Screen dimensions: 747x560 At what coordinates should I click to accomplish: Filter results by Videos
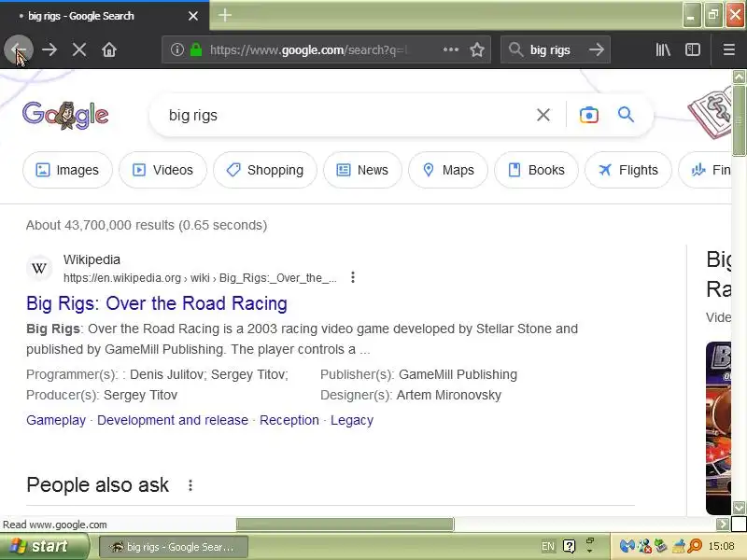pos(162,170)
